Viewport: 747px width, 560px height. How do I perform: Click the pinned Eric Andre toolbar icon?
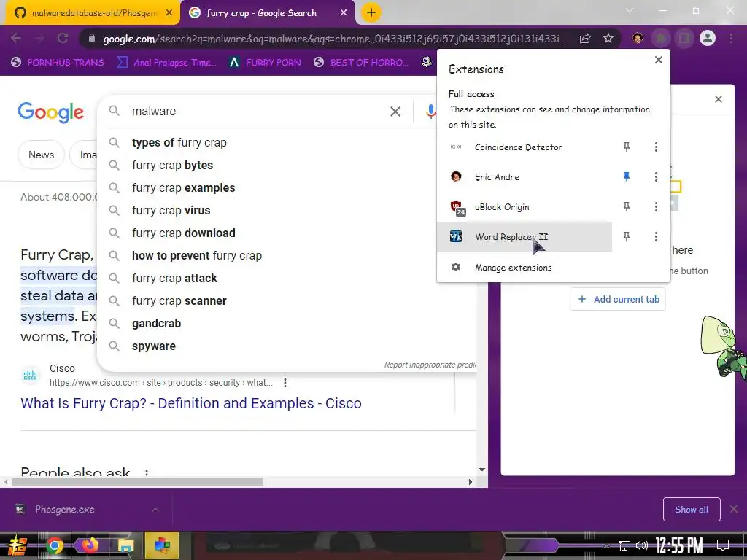pyautogui.click(x=638, y=38)
